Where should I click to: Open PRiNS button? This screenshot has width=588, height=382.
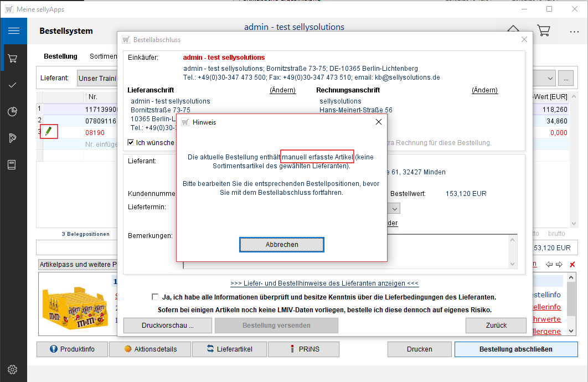click(x=304, y=349)
